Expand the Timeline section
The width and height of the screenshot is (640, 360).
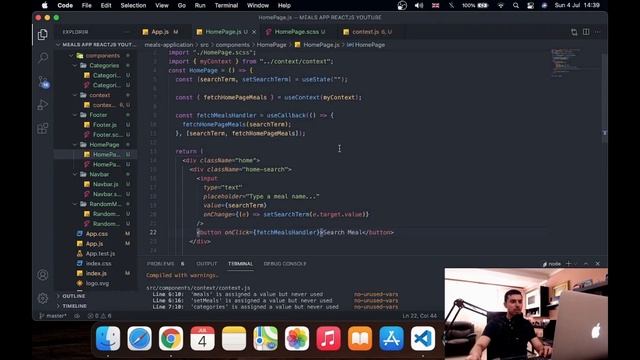[74, 306]
